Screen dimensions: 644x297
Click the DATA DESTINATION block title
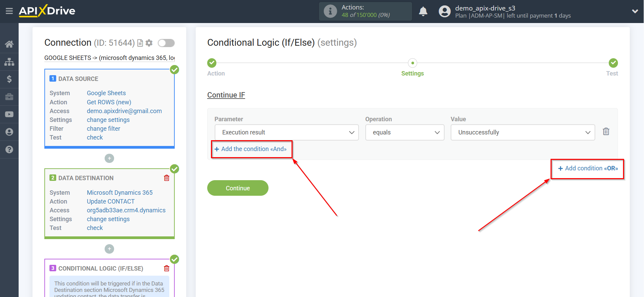tap(86, 178)
